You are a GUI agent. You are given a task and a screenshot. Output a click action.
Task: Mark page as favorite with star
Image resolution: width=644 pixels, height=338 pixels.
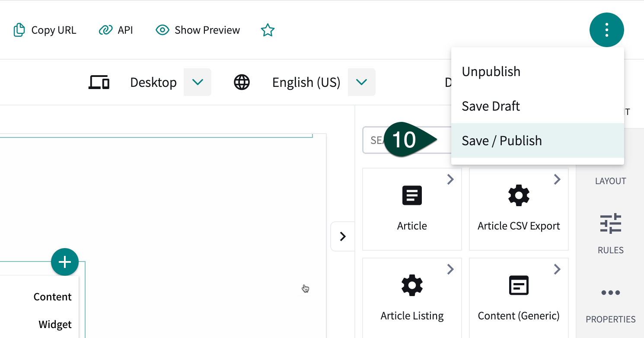pyautogui.click(x=268, y=30)
